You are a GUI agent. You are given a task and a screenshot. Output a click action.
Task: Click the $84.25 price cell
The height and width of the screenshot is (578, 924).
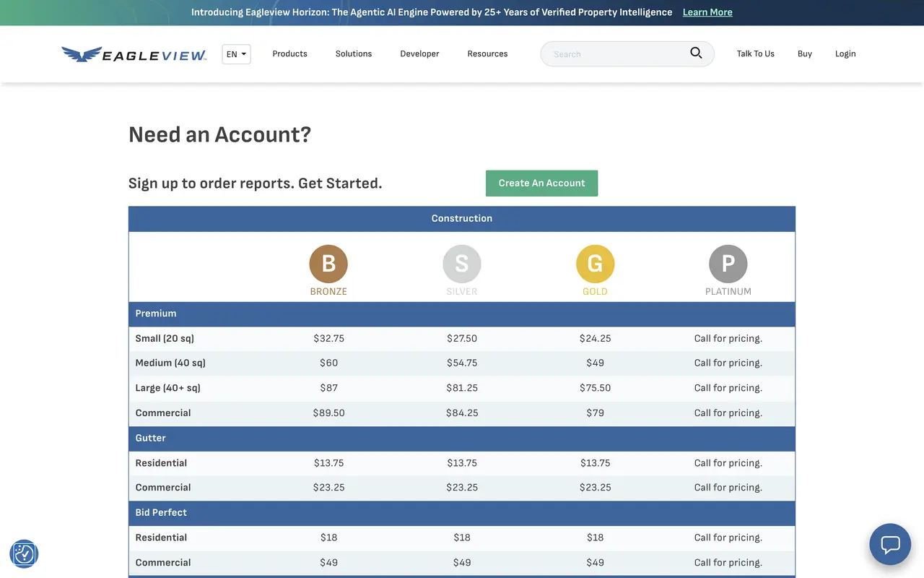pos(462,413)
